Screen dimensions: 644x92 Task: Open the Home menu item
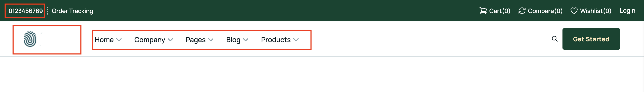[104, 40]
